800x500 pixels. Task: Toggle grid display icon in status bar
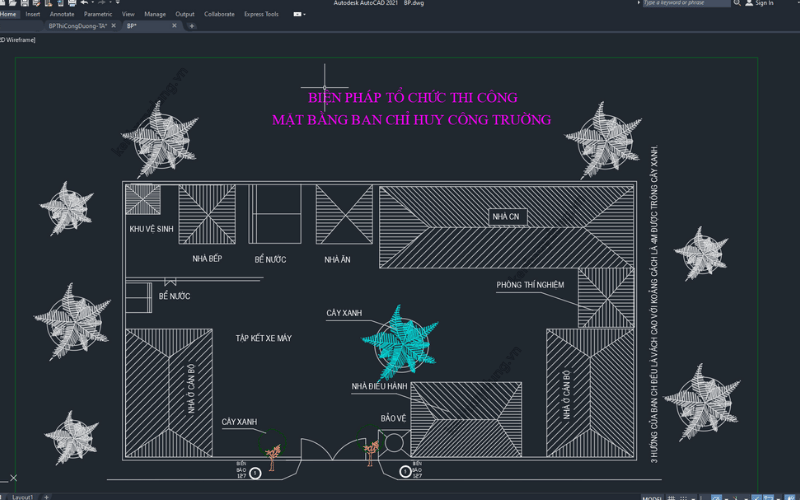(x=672, y=496)
